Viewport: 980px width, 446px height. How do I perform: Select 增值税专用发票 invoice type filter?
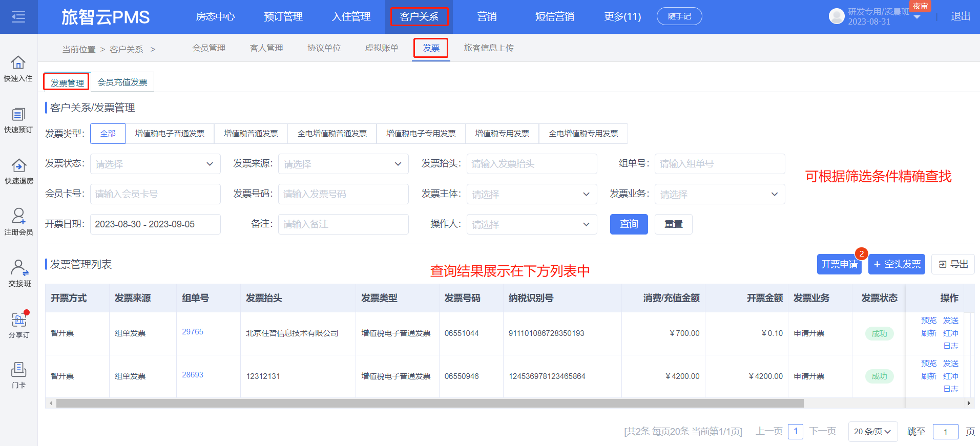tap(502, 134)
